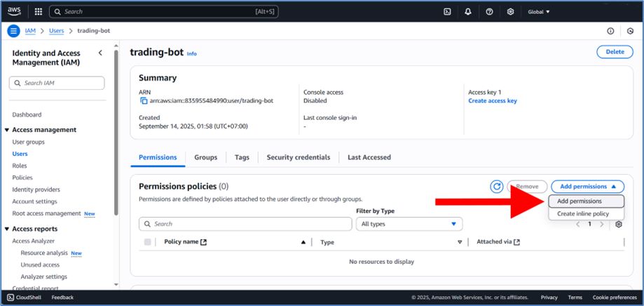Collapse the Access management section

tap(7, 130)
